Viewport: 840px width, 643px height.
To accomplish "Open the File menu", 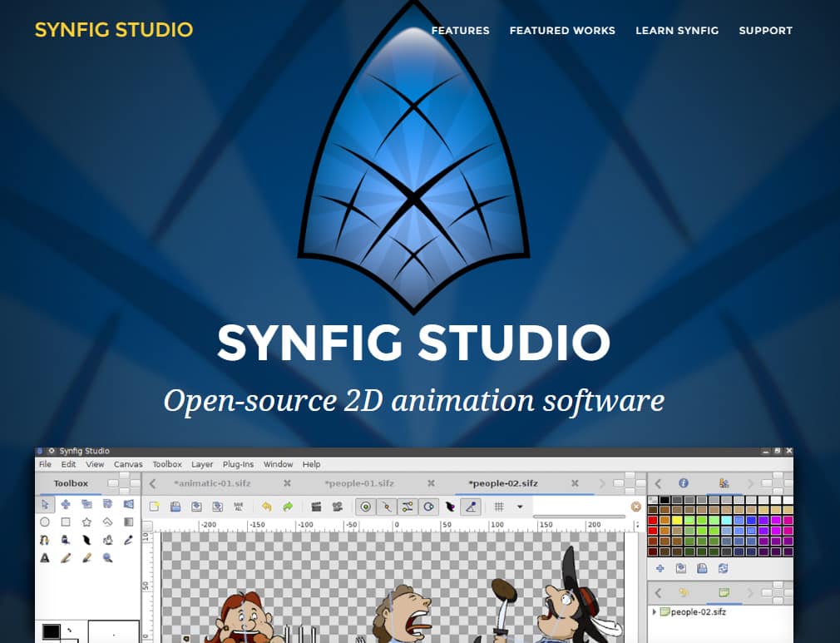I will pyautogui.click(x=46, y=464).
